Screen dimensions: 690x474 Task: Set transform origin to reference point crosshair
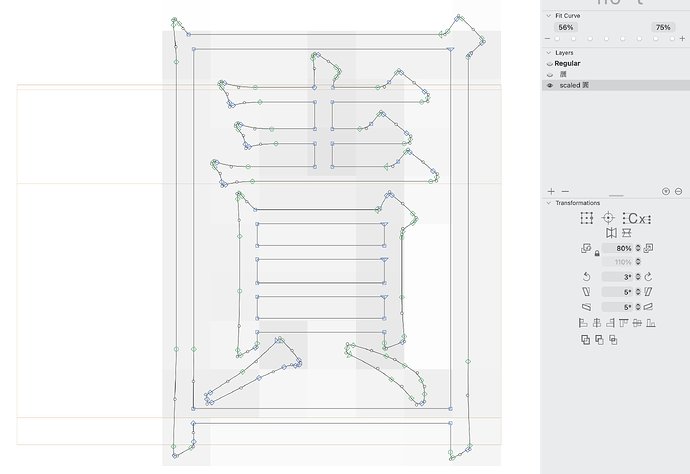click(x=608, y=219)
